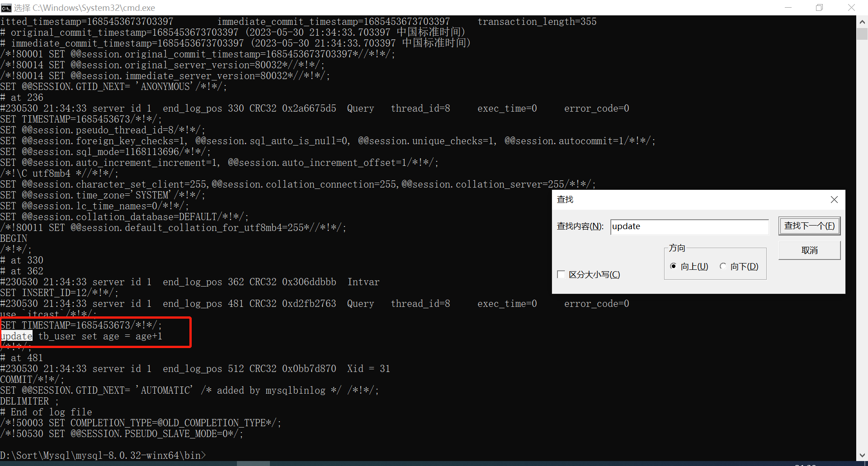The image size is (868, 466).
Task: Click 'PSEUDO_SLAVE_MODE=0' line
Action: (121, 434)
